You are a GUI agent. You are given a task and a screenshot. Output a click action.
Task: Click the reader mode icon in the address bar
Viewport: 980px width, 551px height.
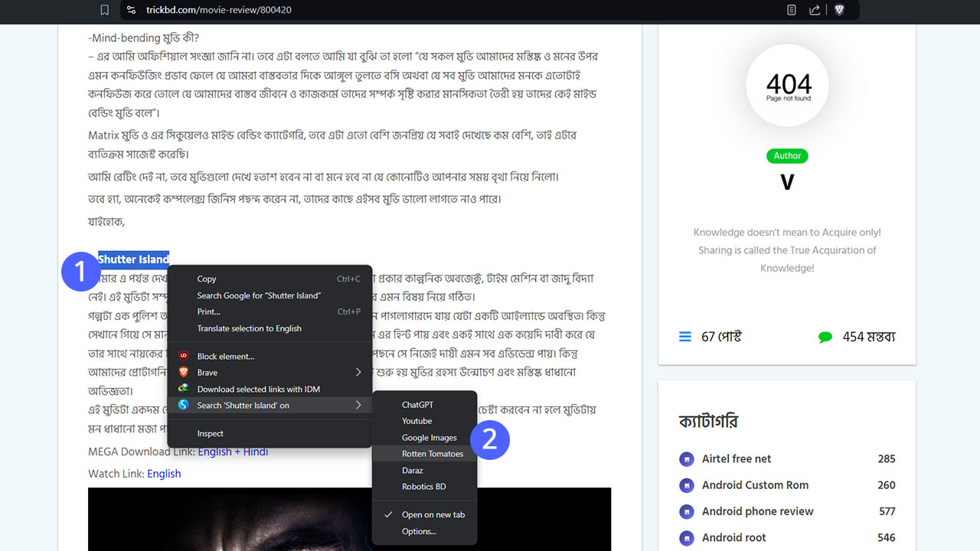(792, 10)
